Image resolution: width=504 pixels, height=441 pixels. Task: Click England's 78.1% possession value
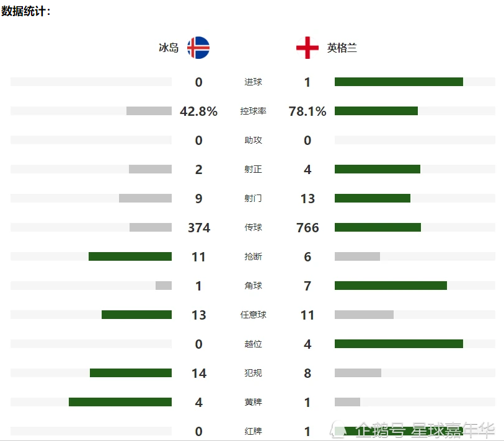[x=307, y=111]
